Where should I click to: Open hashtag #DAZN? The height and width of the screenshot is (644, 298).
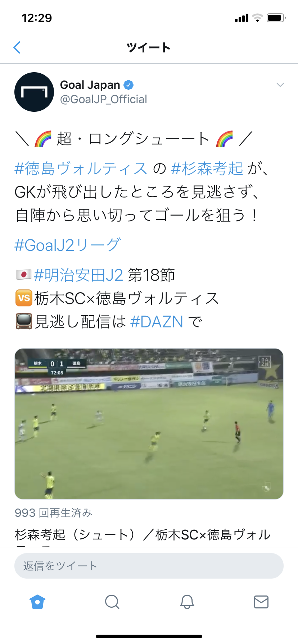click(x=157, y=322)
